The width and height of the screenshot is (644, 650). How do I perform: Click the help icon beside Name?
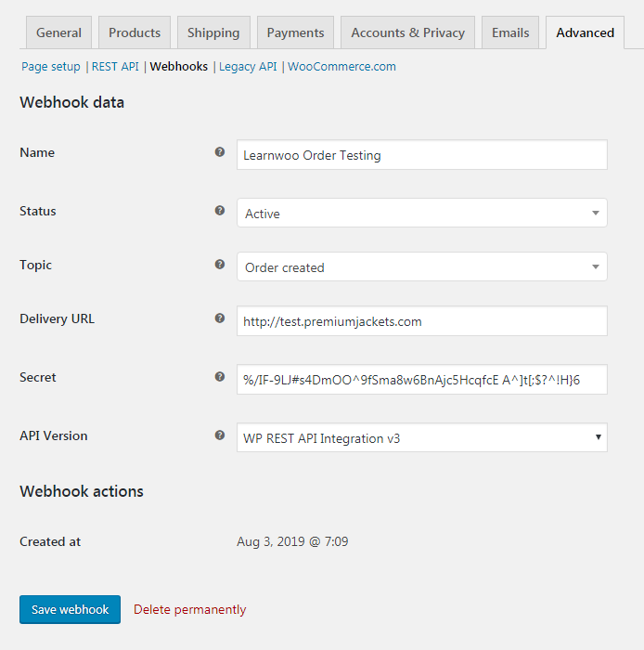(x=220, y=152)
